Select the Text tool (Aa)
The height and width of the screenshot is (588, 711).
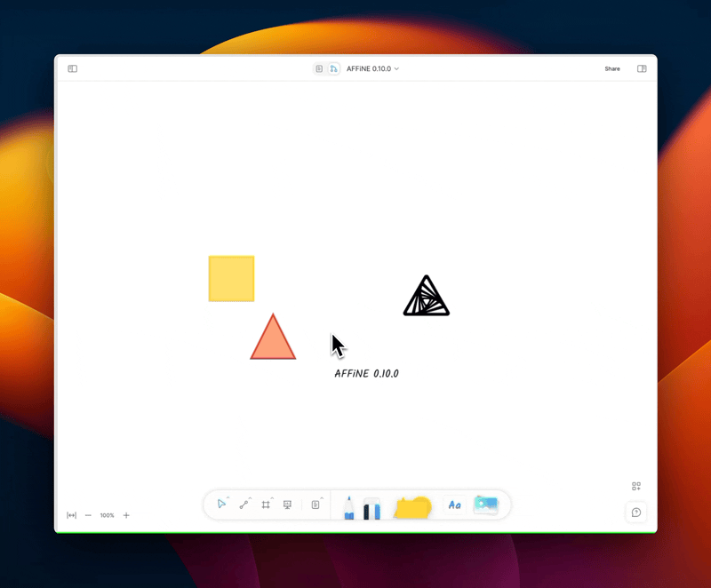coord(454,505)
